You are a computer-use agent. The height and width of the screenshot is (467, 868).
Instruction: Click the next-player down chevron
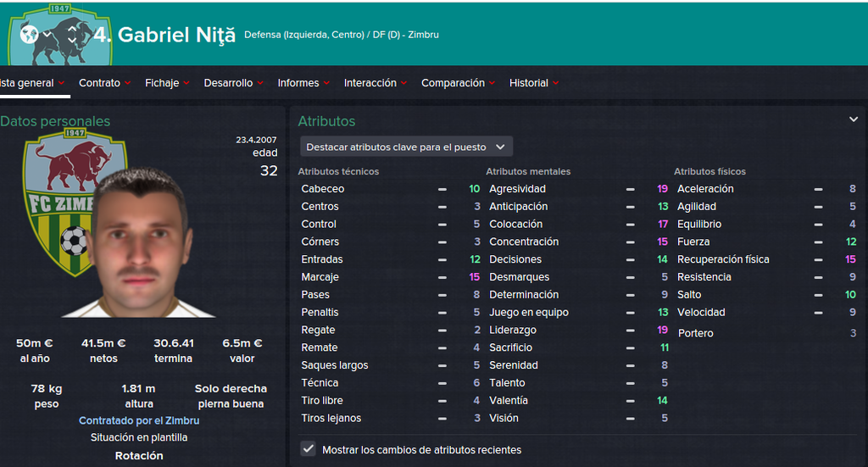[x=72, y=40]
